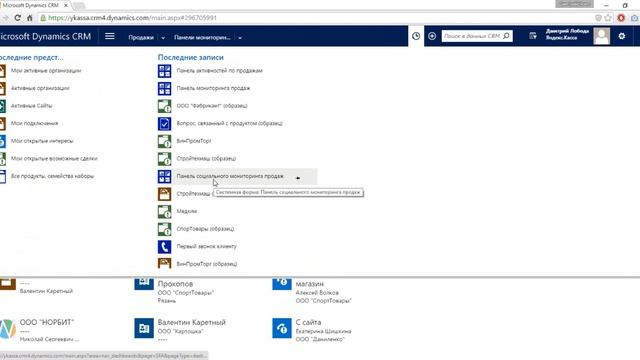Open the Панели мониторинга menu item
This screenshot has height=360, width=640.
[202, 37]
